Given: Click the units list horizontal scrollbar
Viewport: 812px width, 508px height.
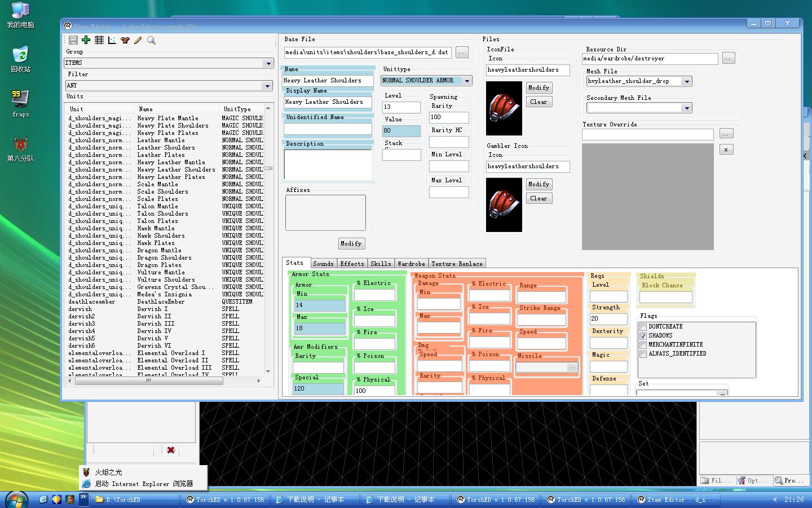Looking at the screenshot, I should coord(149,380).
